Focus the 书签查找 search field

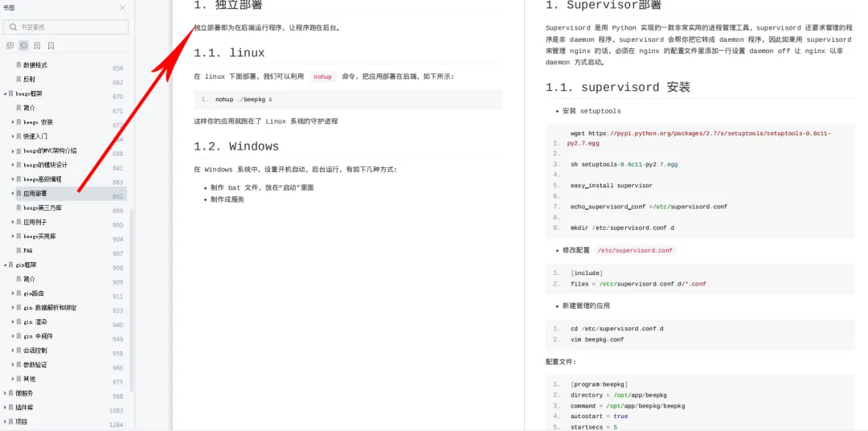(66, 27)
